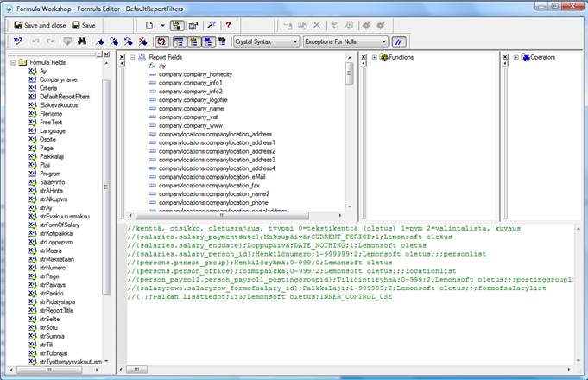The width and height of the screenshot is (588, 380).
Task: Expand the Operators tree node
Action: click(x=516, y=57)
